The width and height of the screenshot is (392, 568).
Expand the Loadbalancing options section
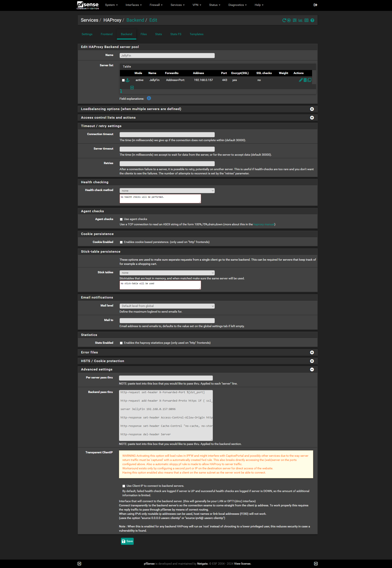click(x=312, y=109)
